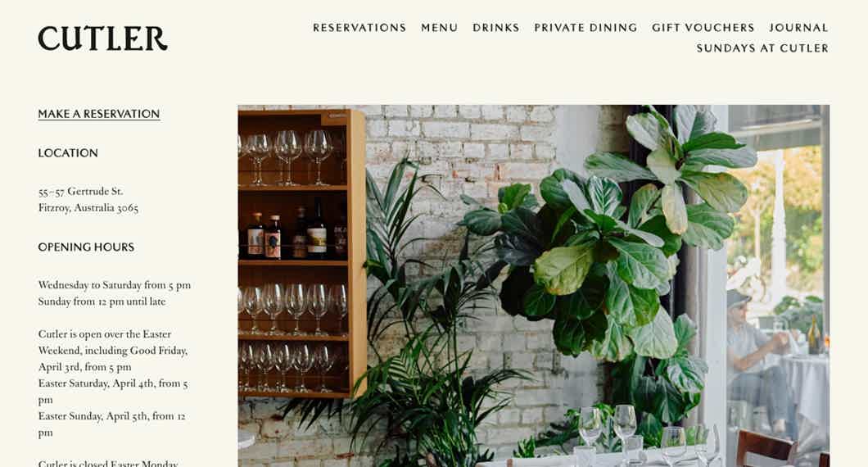Click the Location heading in sidebar
Image resolution: width=868 pixels, height=467 pixels.
click(x=68, y=153)
